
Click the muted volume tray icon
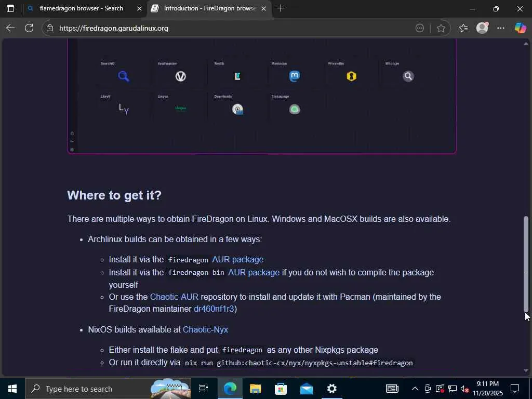[x=464, y=389]
